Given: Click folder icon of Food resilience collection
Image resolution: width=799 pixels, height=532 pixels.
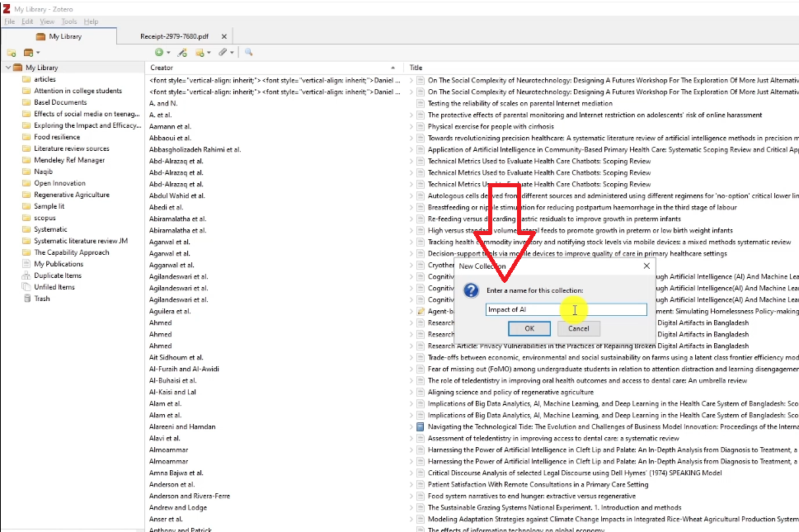Looking at the screenshot, I should pos(26,137).
